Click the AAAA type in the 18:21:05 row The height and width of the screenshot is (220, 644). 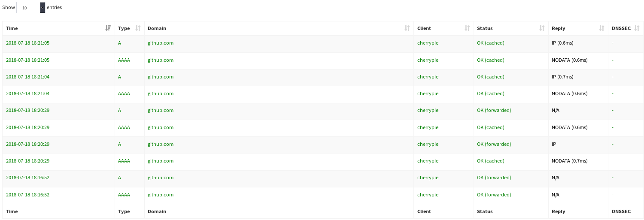point(124,60)
